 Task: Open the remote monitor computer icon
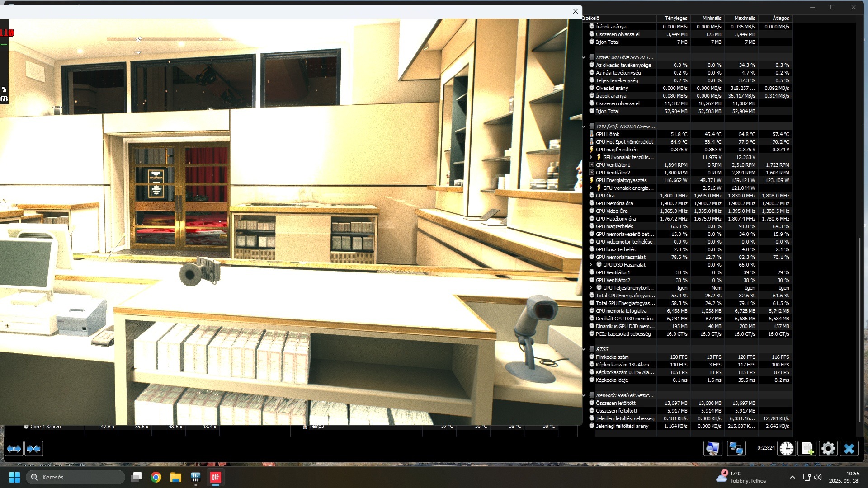pyautogui.click(x=713, y=449)
